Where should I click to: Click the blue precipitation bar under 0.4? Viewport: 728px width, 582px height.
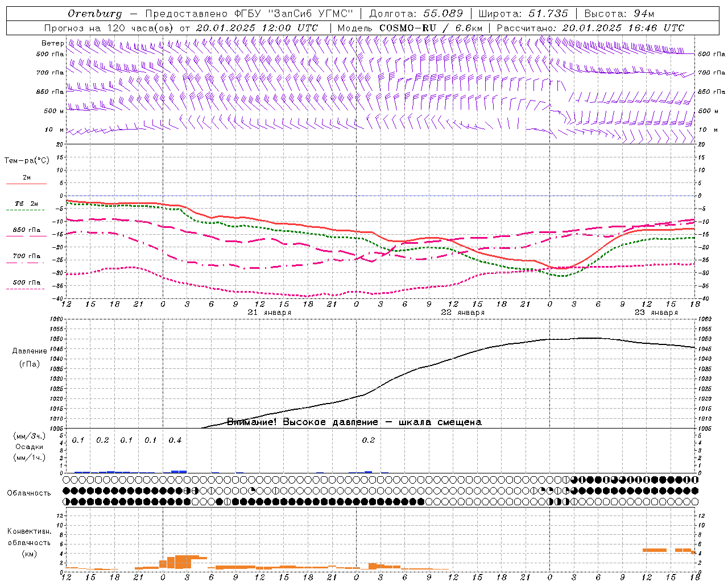(179, 471)
